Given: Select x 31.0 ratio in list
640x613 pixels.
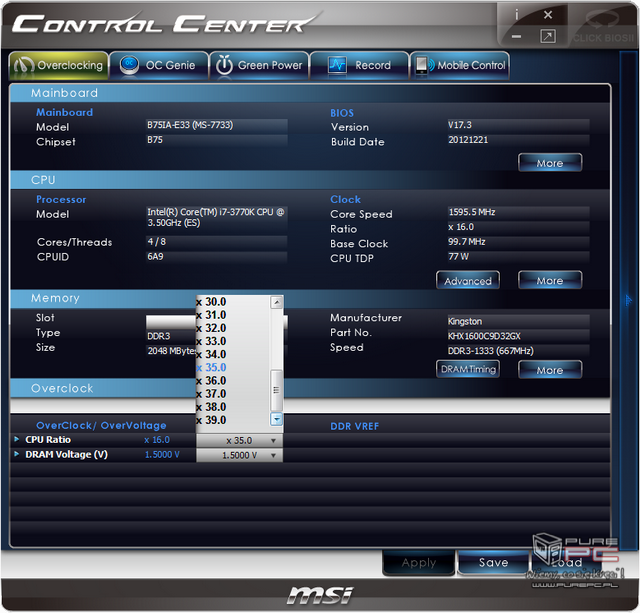Looking at the screenshot, I should coord(233,315).
